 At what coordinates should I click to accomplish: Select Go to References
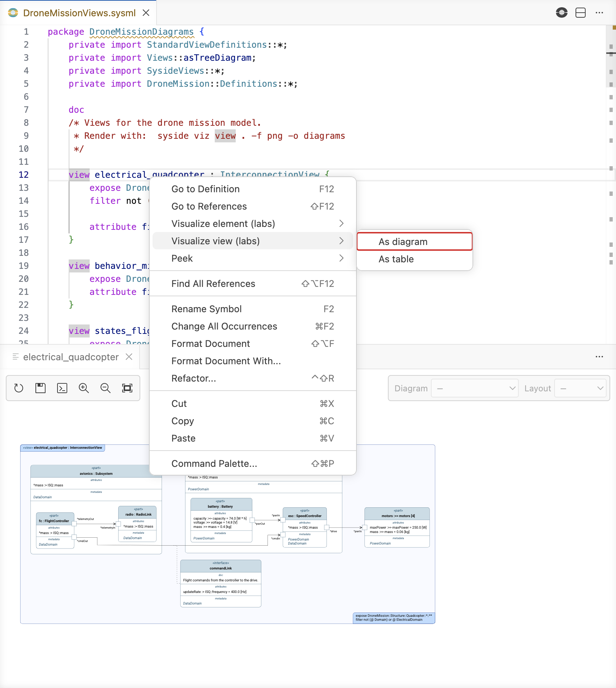pyautogui.click(x=253, y=206)
